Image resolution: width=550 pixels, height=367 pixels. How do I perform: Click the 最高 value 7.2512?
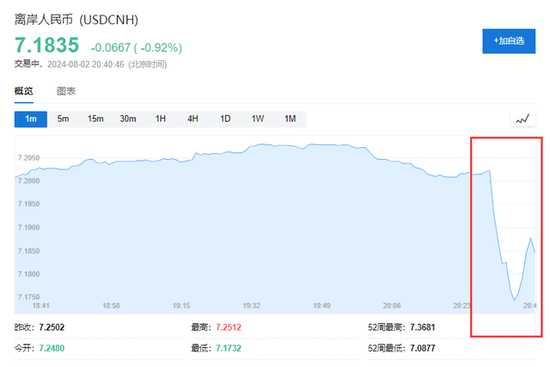228,327
